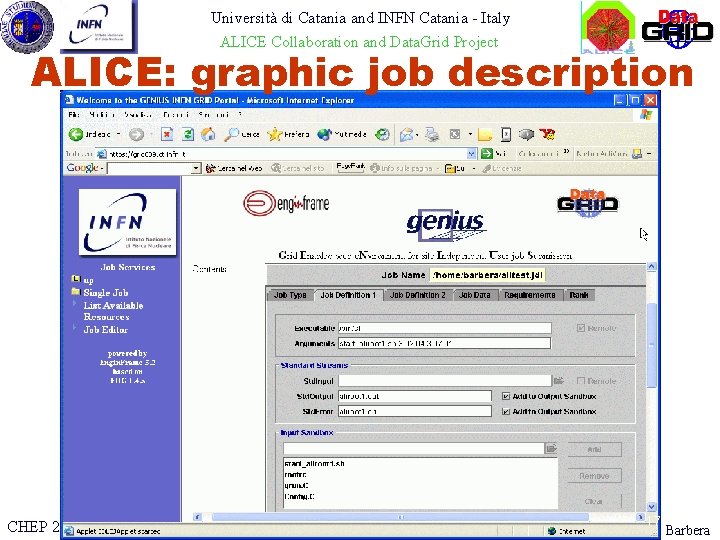Image resolution: width=720 pixels, height=540 pixels.
Task: Click the Messenger red character icon
Action: [547, 134]
